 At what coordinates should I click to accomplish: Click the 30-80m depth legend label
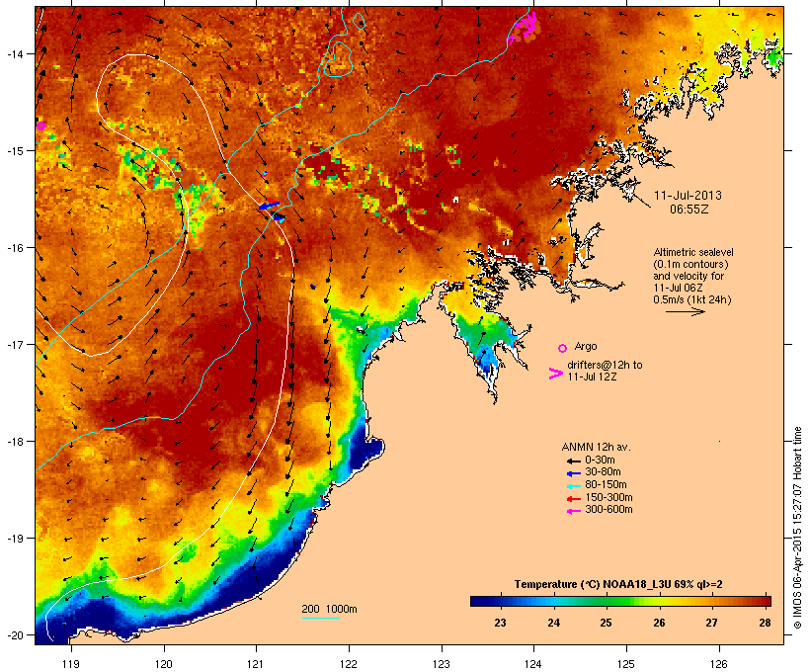(603, 472)
